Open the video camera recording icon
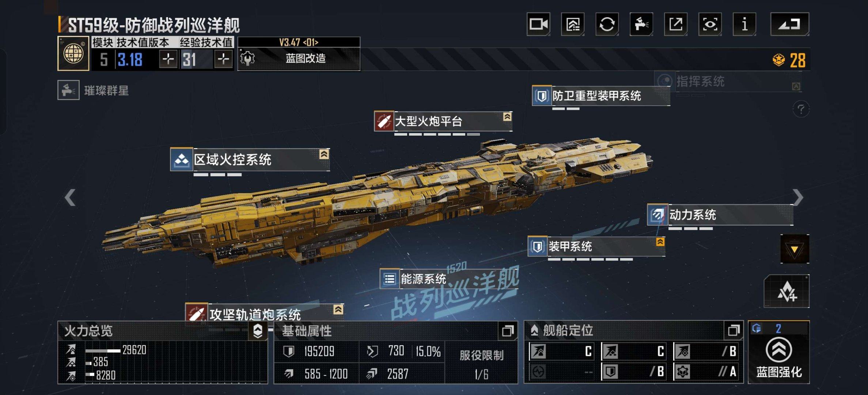The height and width of the screenshot is (395, 868). point(538,24)
